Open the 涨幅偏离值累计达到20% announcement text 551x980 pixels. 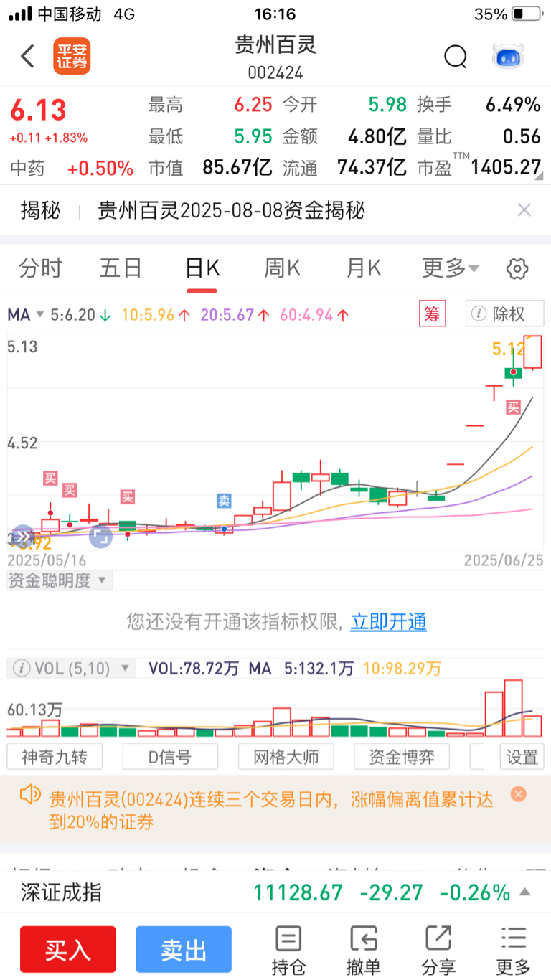click(x=271, y=811)
